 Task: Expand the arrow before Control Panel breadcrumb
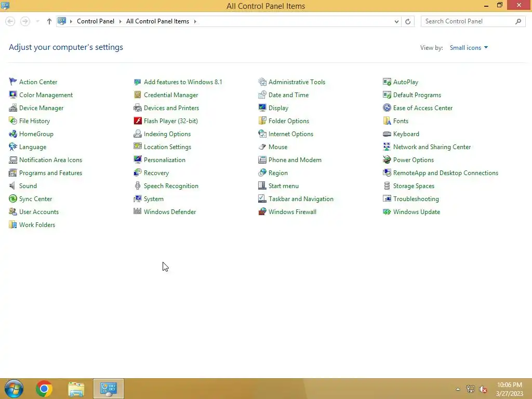click(71, 21)
